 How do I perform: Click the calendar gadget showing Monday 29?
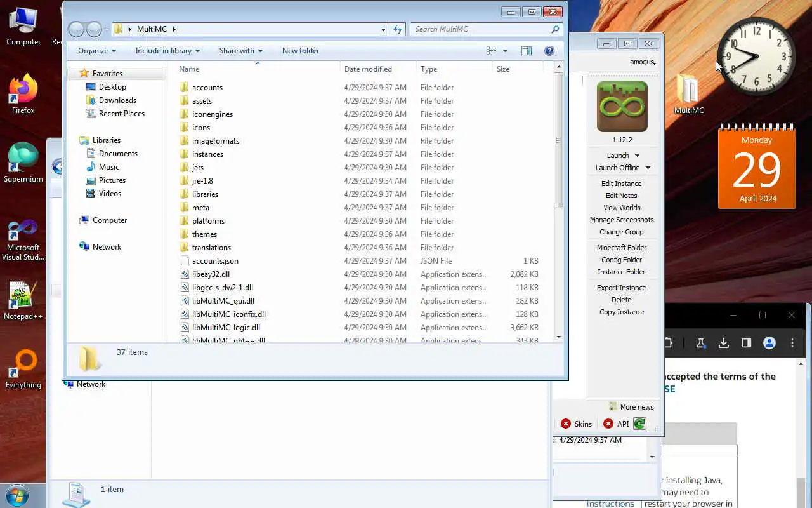pos(757,166)
